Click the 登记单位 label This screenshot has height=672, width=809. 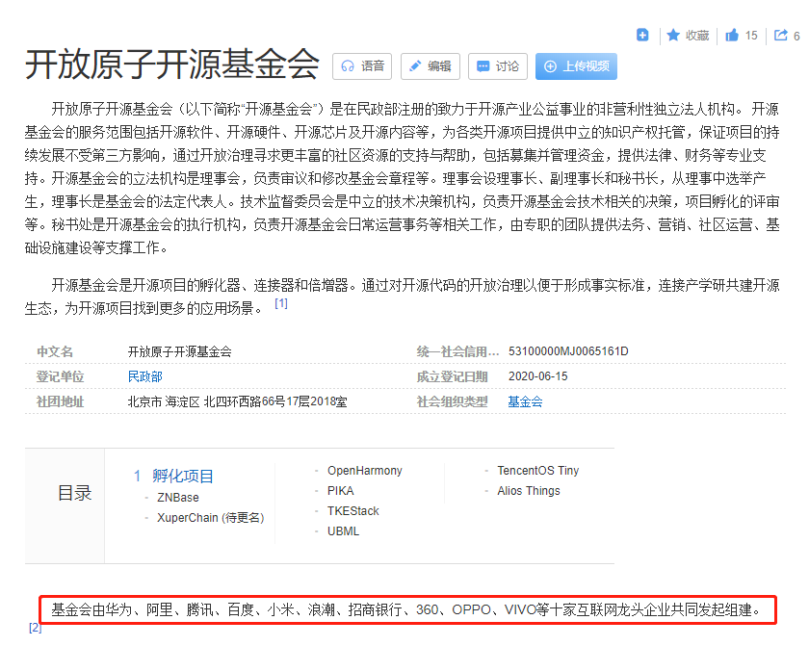pos(61,376)
